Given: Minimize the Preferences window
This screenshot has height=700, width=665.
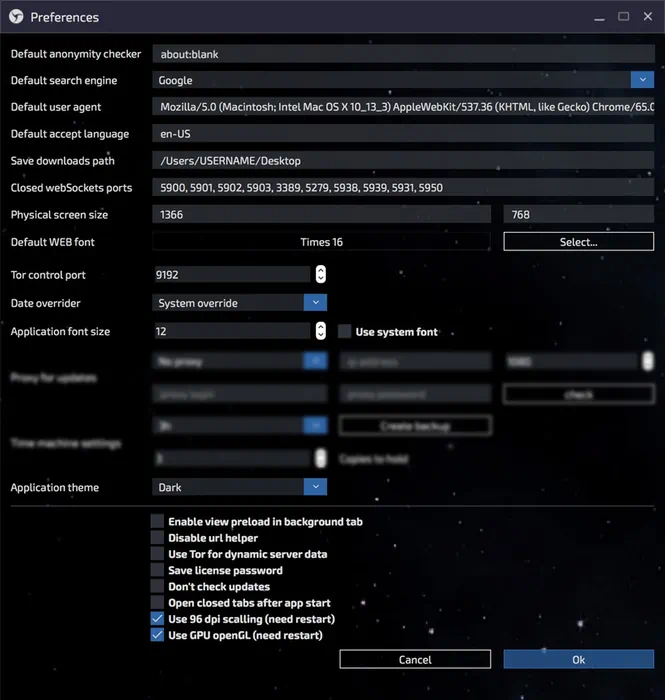Looking at the screenshot, I should (599, 17).
